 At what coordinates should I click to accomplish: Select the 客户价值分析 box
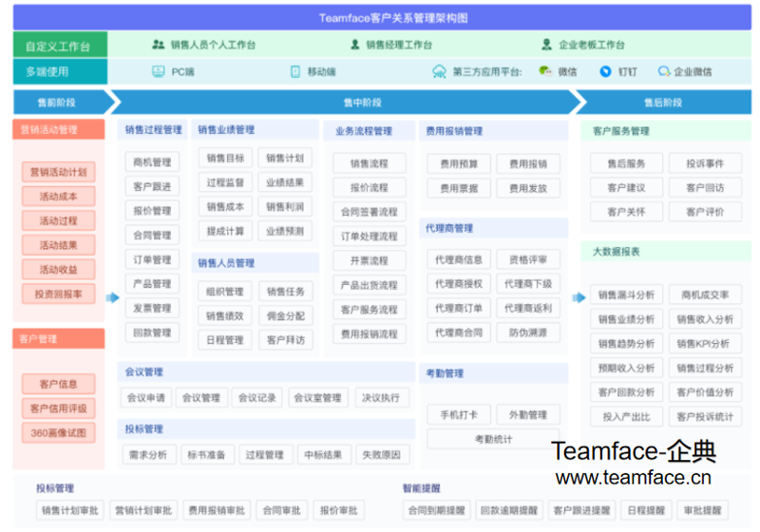click(705, 392)
